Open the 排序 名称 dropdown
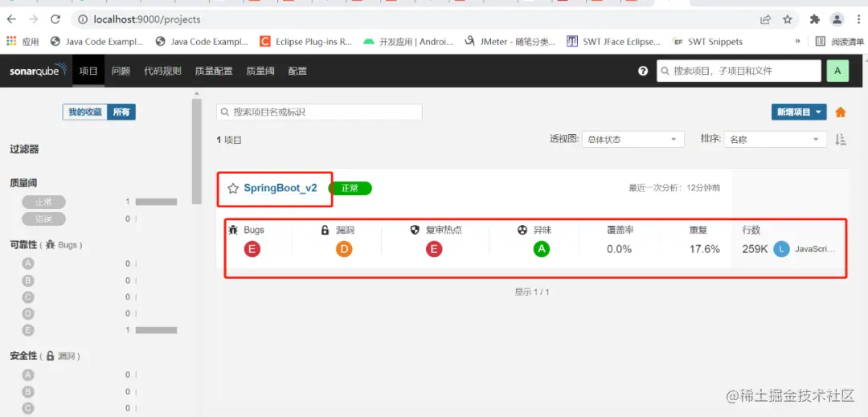This screenshot has height=417, width=868. coord(775,139)
